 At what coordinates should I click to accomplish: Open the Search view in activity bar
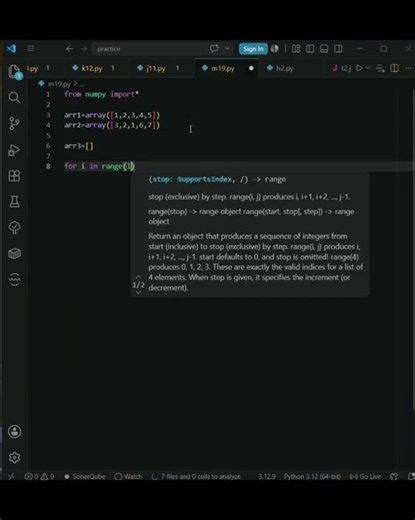[x=14, y=98]
